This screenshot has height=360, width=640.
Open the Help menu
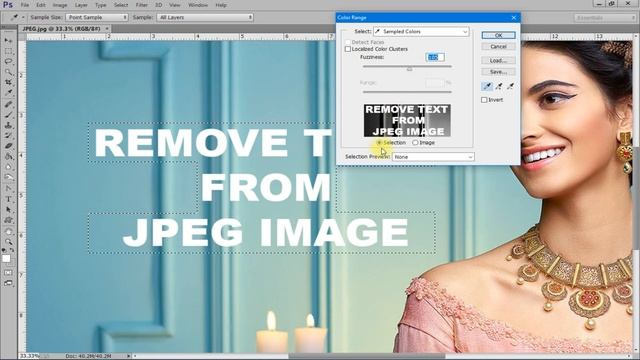point(221,5)
